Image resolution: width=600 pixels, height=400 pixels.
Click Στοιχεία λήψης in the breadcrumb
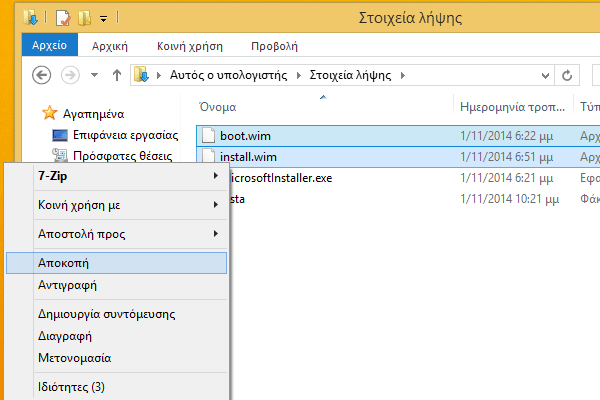coord(350,75)
